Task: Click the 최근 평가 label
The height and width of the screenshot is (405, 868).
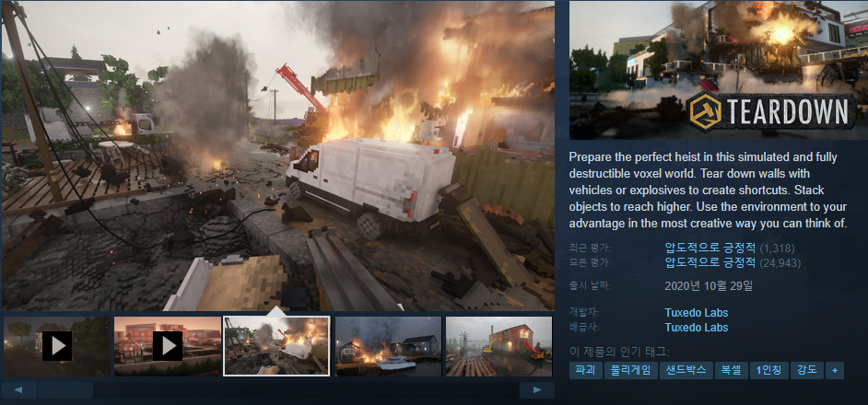Action: [x=590, y=248]
